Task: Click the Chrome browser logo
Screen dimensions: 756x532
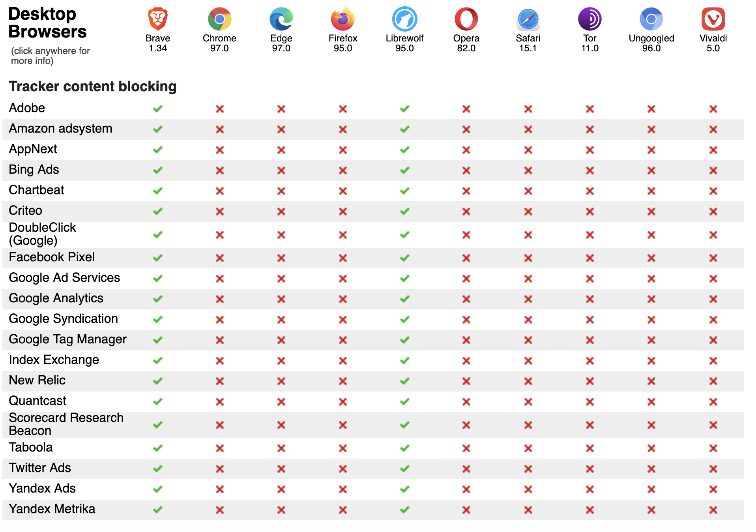Action: pyautogui.click(x=219, y=19)
